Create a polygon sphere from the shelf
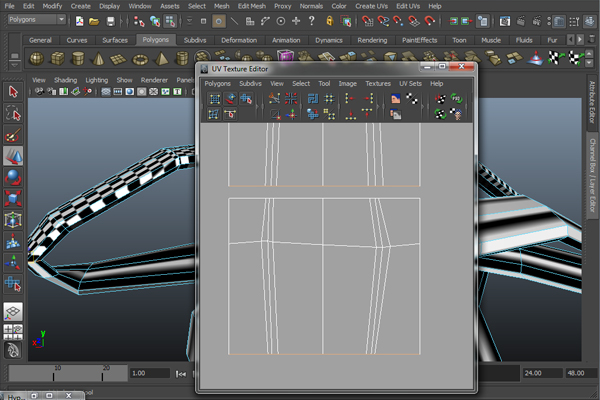The image size is (600, 400). tap(37, 59)
